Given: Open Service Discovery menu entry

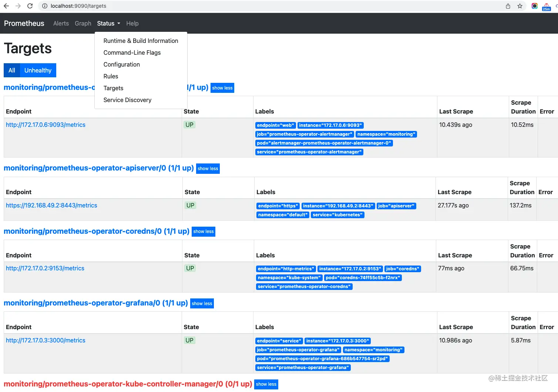Looking at the screenshot, I should point(141,100).
